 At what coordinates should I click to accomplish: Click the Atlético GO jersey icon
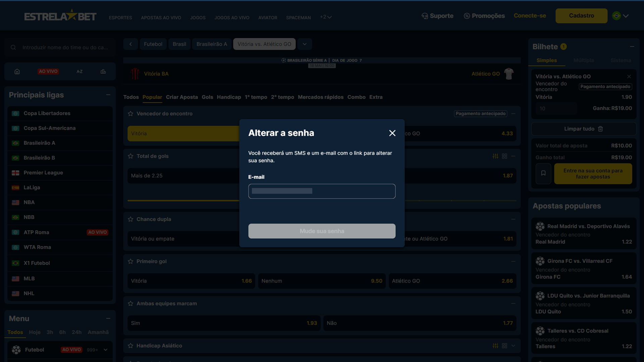coord(509,74)
